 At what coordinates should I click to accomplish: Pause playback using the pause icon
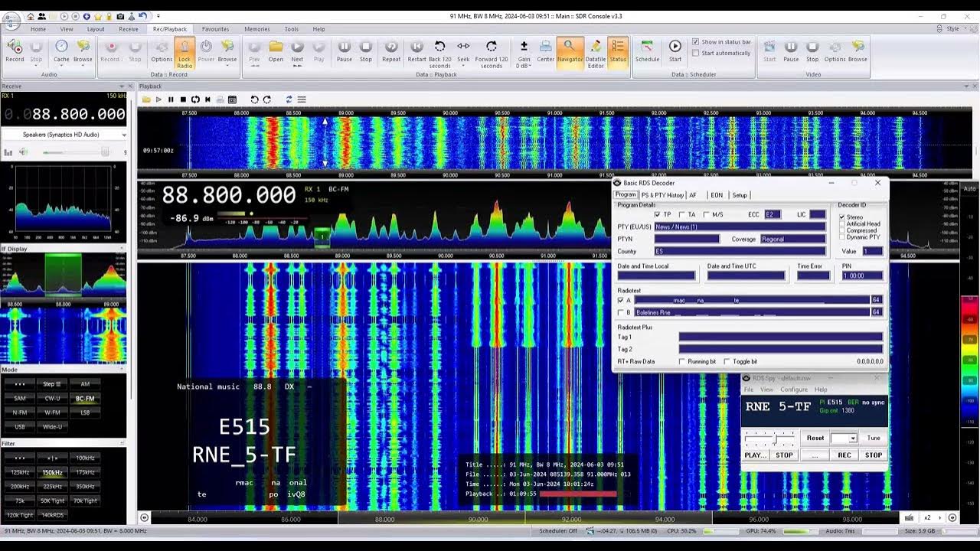coord(345,47)
